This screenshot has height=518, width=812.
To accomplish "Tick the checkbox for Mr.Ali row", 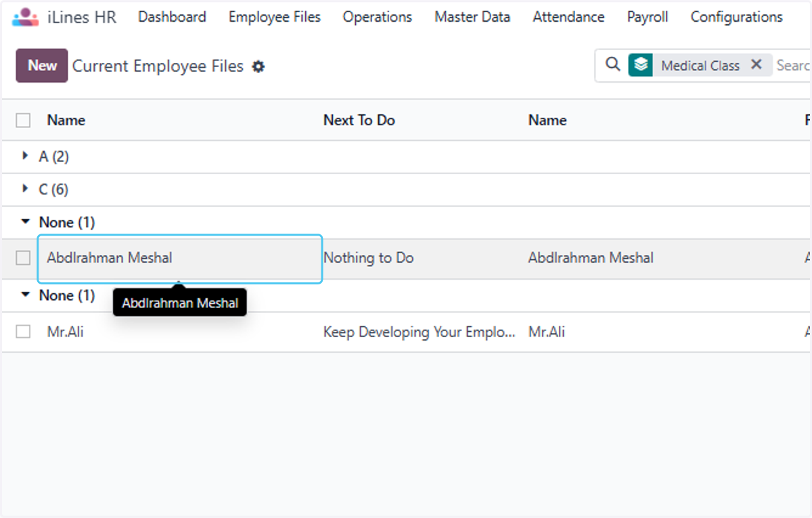I will coord(23,332).
